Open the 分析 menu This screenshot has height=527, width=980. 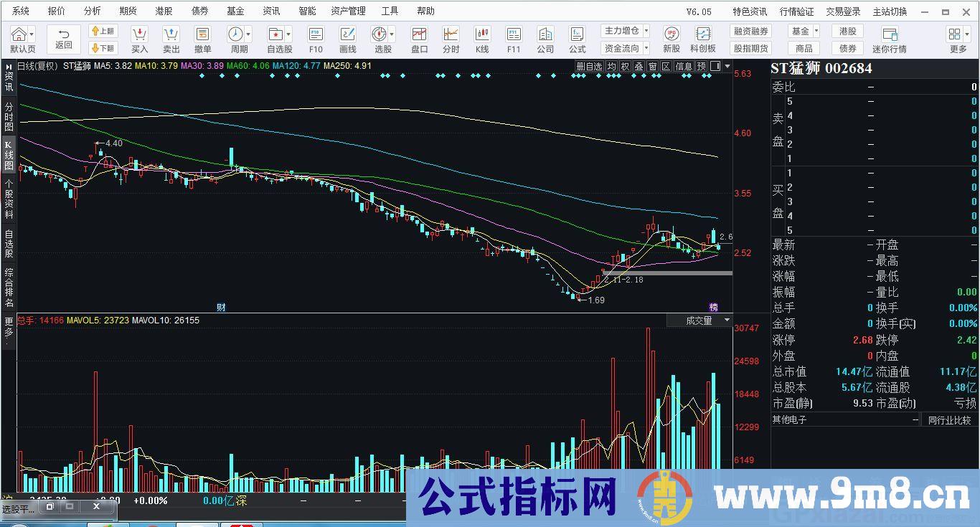click(92, 11)
